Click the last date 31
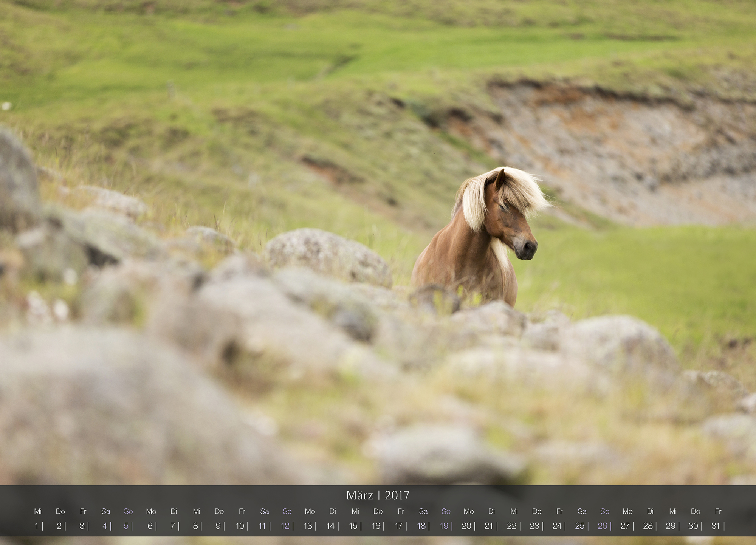 pos(716,526)
